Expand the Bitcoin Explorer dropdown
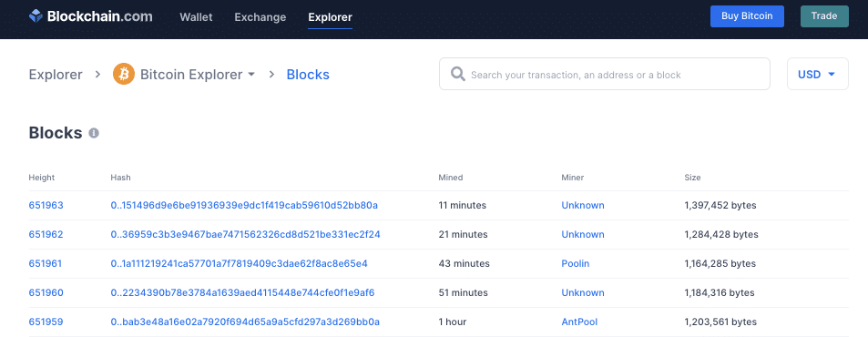Screen dimensions: 868x337 tap(250, 74)
